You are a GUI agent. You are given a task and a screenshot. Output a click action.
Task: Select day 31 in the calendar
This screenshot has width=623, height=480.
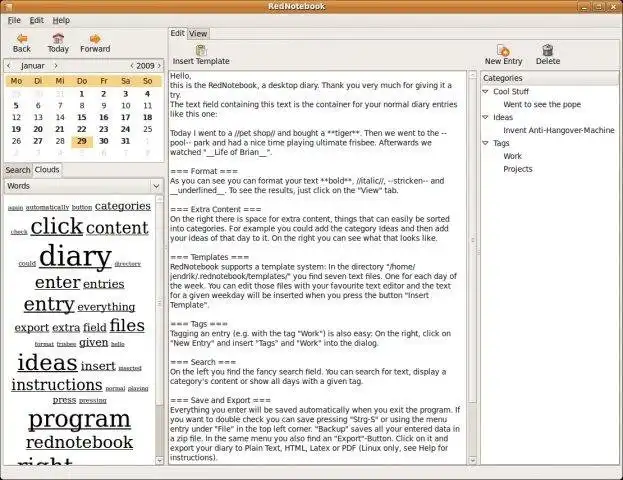(x=126, y=141)
